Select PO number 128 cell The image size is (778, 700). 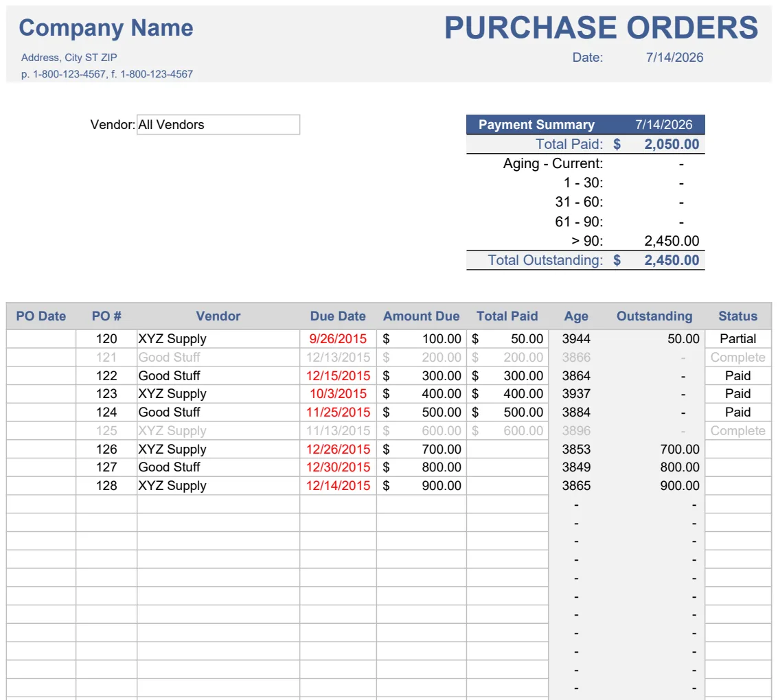click(106, 486)
